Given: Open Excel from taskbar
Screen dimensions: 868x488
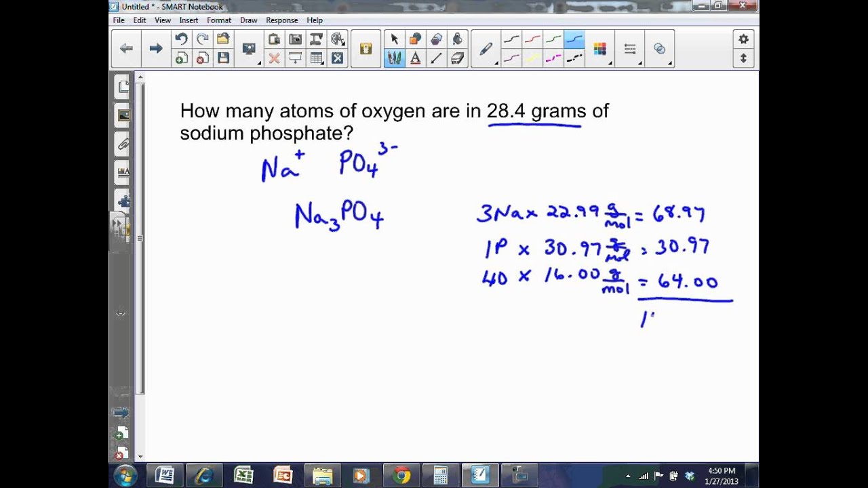Looking at the screenshot, I should point(243,476).
